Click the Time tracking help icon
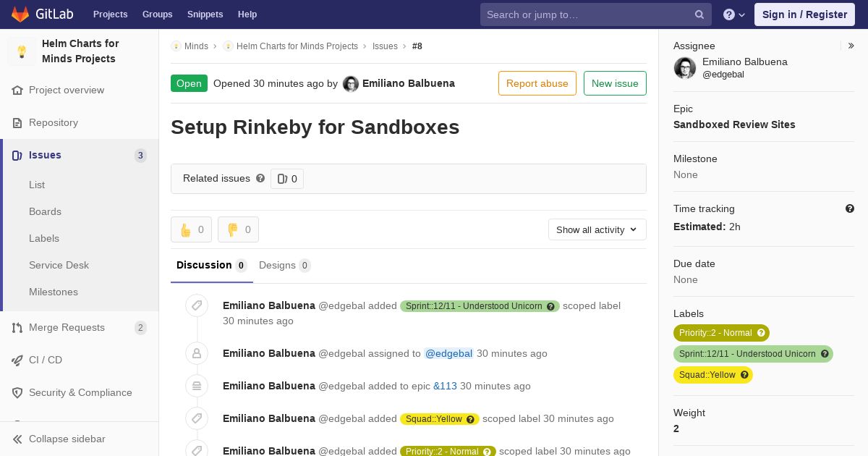 [x=850, y=208]
